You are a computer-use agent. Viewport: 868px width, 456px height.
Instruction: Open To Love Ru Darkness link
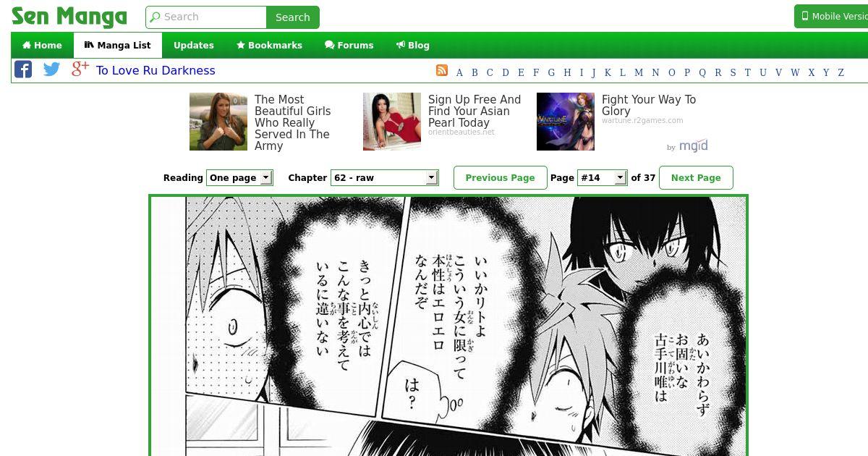[156, 70]
